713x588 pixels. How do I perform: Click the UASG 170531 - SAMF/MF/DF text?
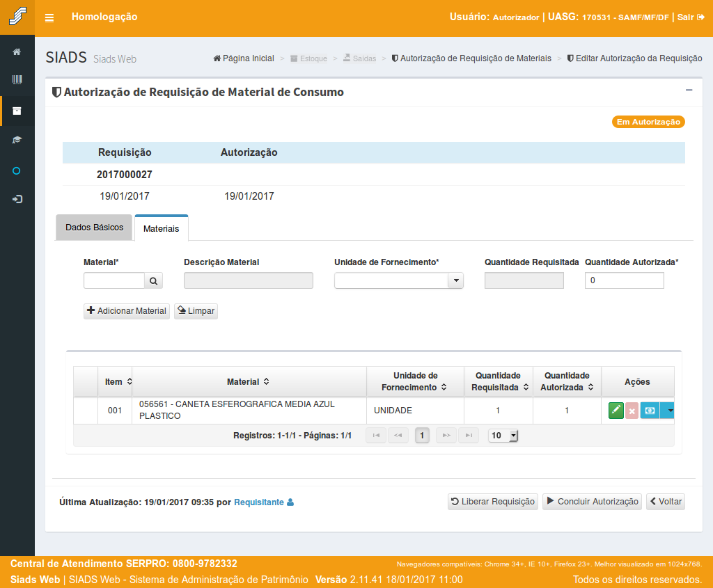coord(609,17)
